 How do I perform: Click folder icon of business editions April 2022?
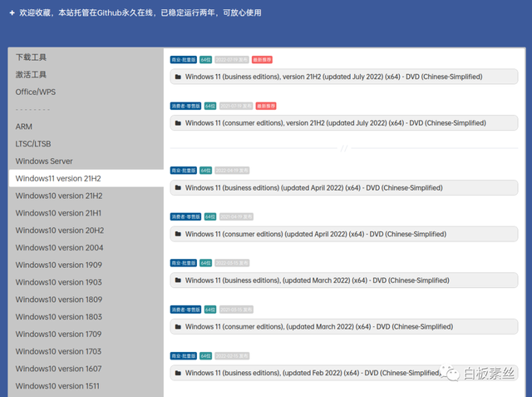pyautogui.click(x=178, y=188)
